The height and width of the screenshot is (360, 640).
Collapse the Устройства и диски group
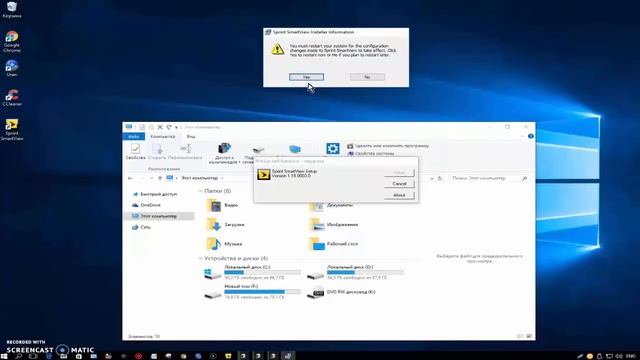(x=200, y=258)
